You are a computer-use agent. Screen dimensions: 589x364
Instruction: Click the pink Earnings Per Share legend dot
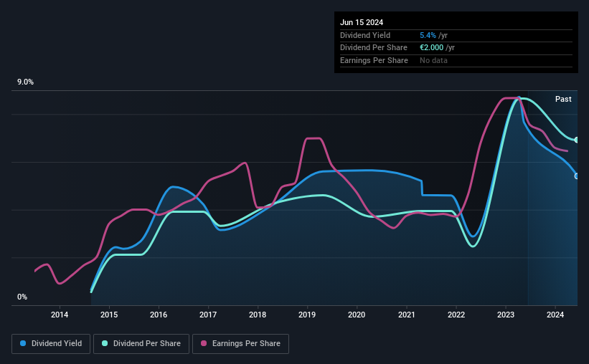pyautogui.click(x=204, y=343)
